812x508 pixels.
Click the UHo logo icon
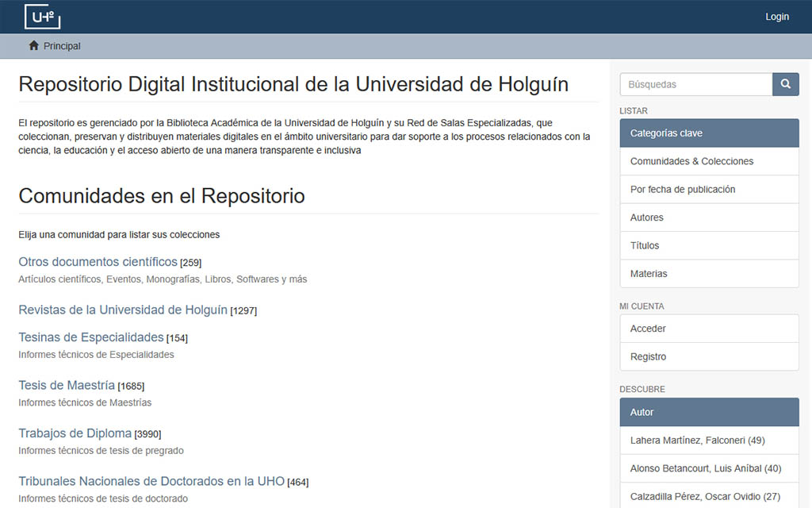(x=42, y=17)
